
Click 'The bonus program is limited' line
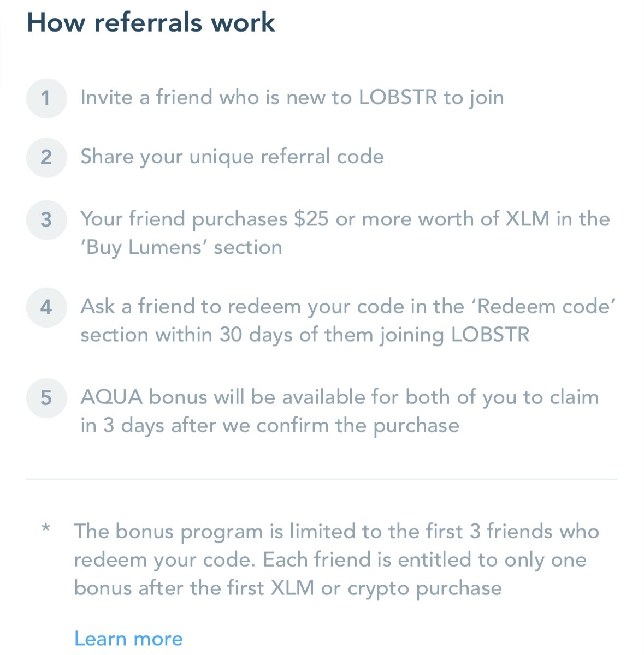click(x=336, y=532)
